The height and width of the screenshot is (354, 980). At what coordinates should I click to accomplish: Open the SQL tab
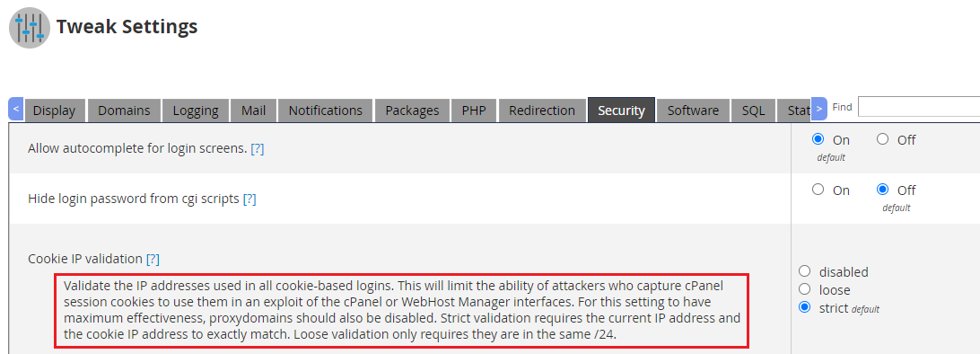tap(753, 111)
